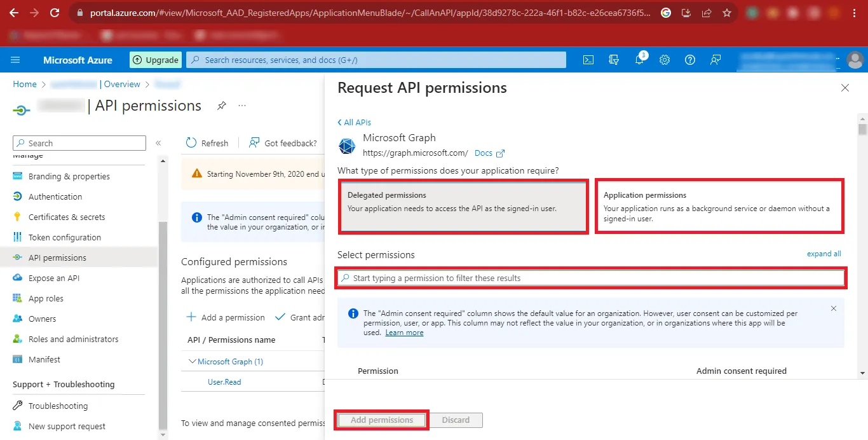Open the notifications bell

[x=639, y=59]
